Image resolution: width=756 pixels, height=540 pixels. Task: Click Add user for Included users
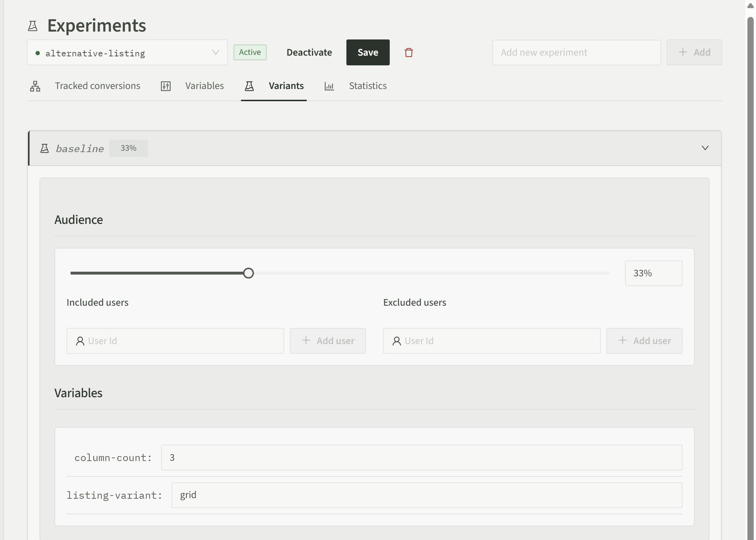click(328, 341)
